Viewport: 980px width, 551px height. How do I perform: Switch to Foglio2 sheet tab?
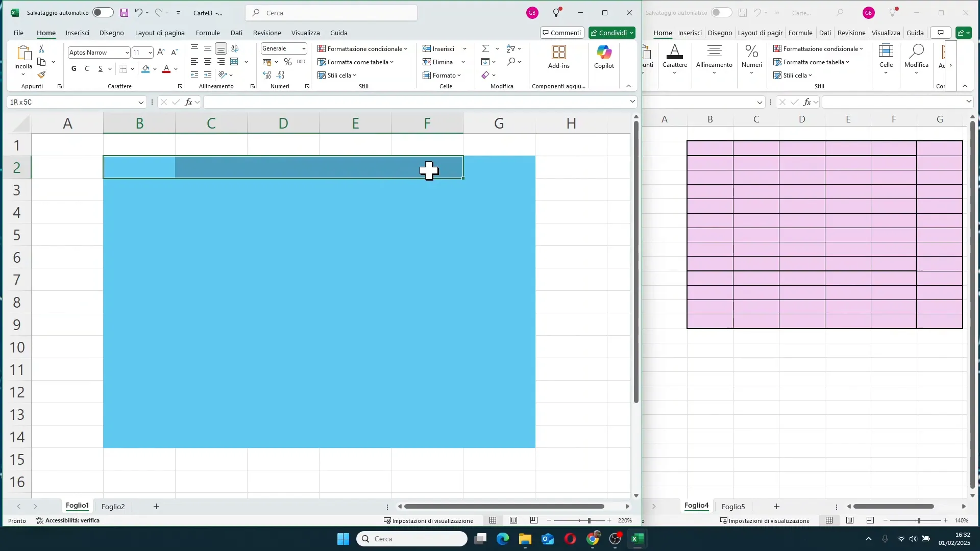pos(113,507)
